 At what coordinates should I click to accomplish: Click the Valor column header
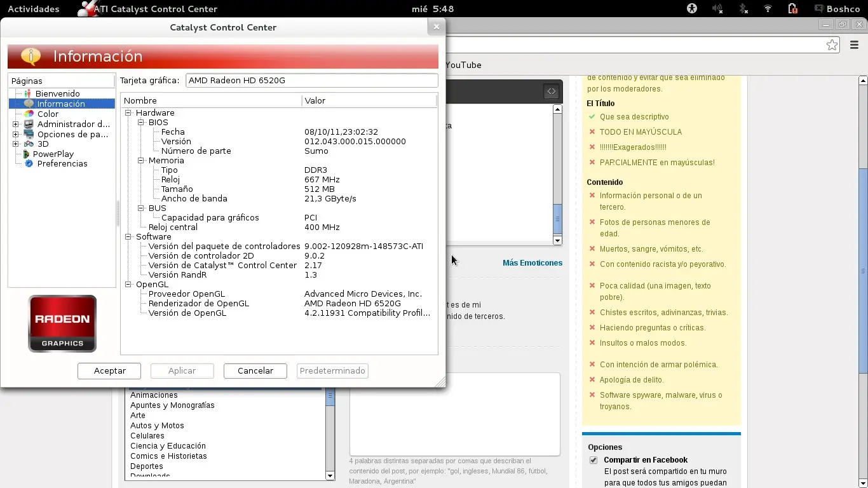[369, 100]
